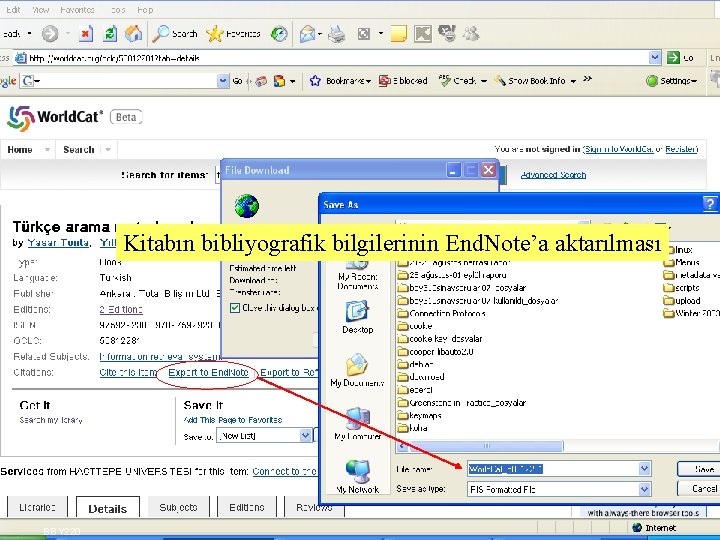Select My Computer in Save As places bar
720x540 pixels.
click(x=357, y=424)
